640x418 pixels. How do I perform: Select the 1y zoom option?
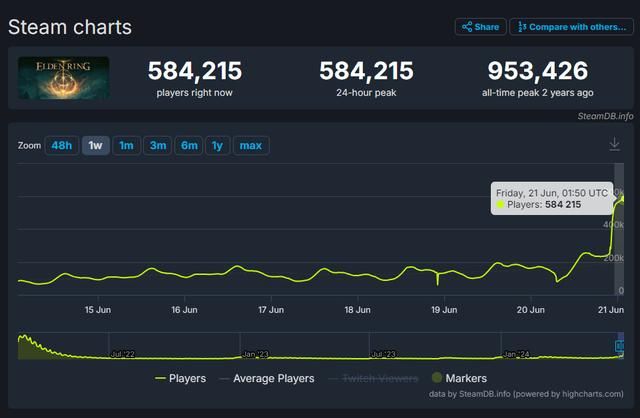(217, 146)
